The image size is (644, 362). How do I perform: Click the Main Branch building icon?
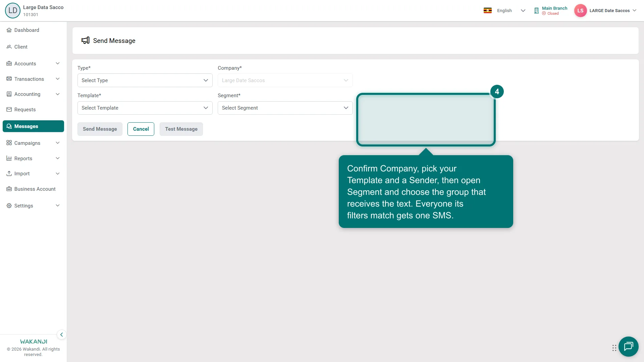click(536, 11)
